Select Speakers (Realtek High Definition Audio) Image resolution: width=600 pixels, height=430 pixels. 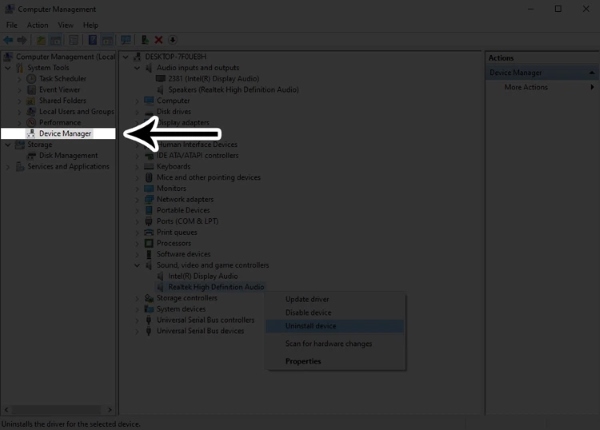point(233,90)
